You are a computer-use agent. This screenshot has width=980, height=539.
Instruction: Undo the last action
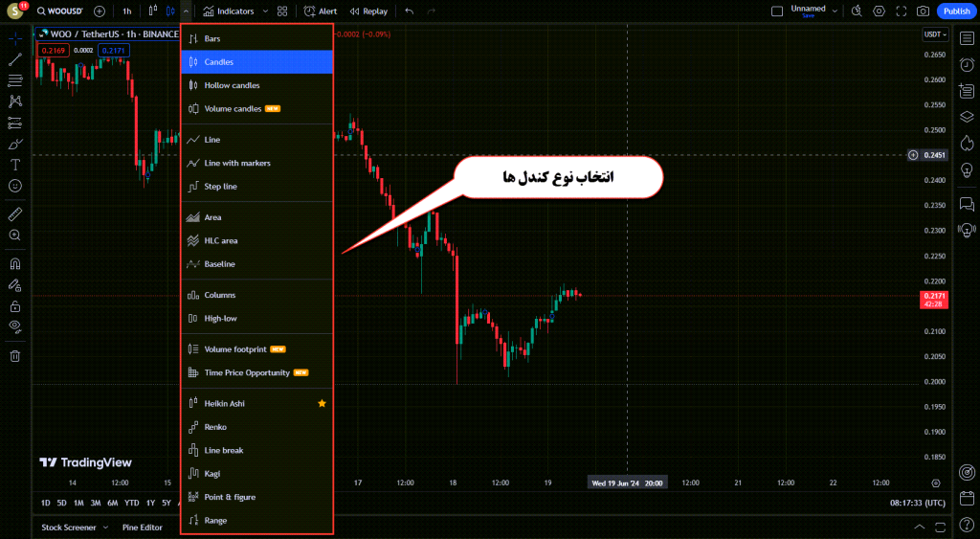(410, 11)
